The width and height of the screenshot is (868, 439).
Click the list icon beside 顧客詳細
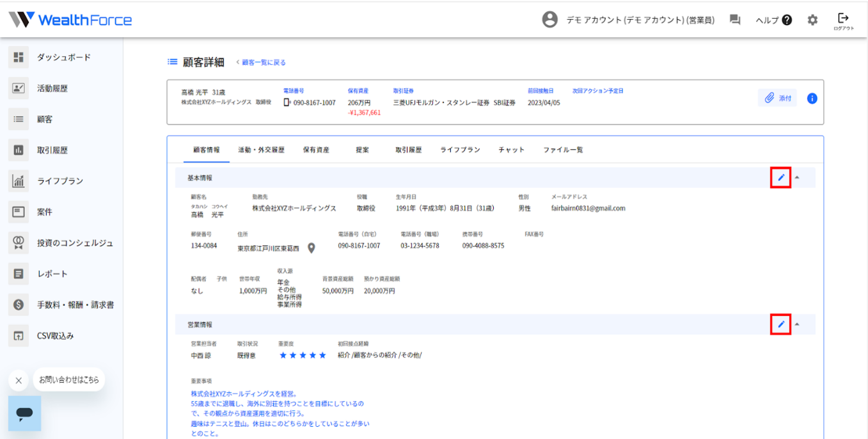point(172,62)
